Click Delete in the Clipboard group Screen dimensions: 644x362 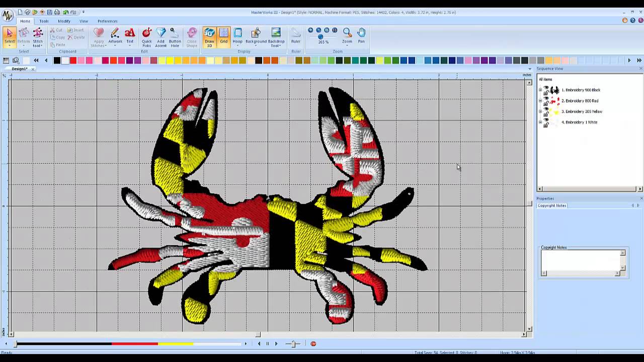pyautogui.click(x=76, y=37)
